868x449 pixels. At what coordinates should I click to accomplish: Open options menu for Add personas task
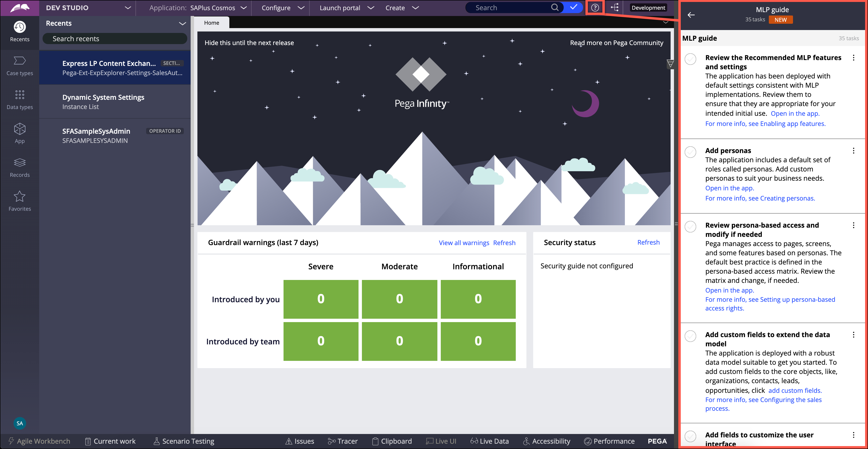click(x=853, y=150)
